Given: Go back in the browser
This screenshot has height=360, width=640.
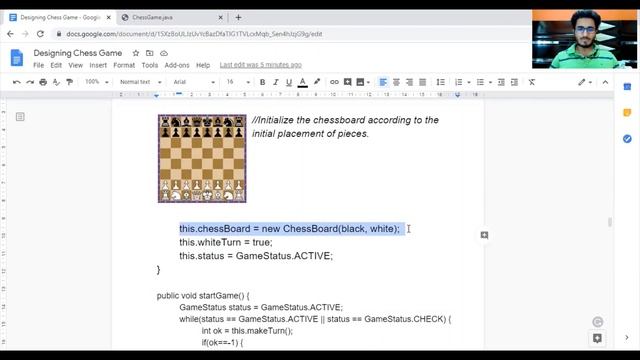Looking at the screenshot, I should click(x=10, y=34).
